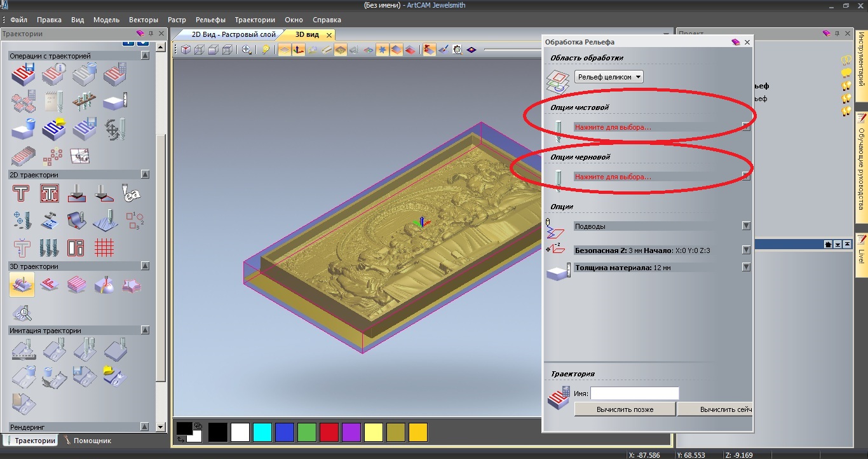Open the 'Рельеф целиком' dropdown
The height and width of the screenshot is (459, 868).
[x=609, y=77]
